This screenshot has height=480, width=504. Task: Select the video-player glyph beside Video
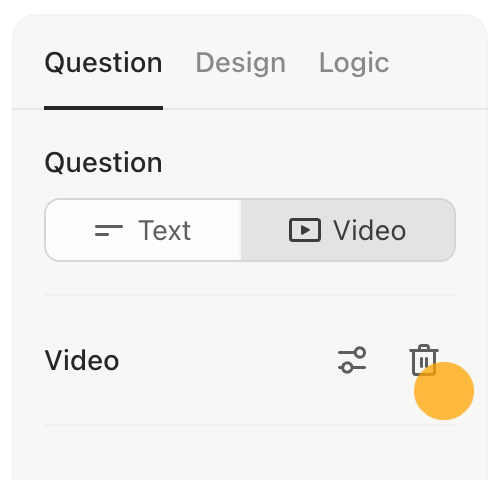pos(305,230)
